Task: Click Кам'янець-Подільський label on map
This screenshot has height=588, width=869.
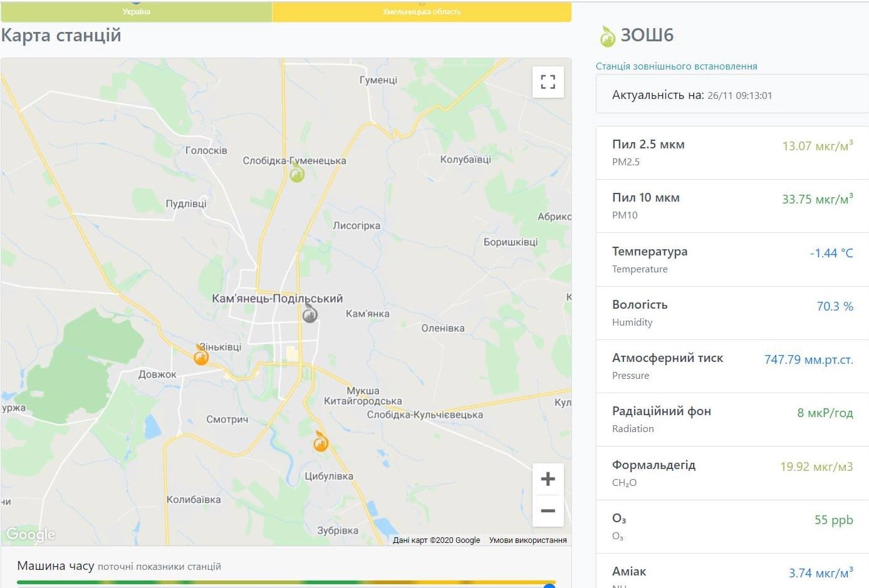Action: [277, 299]
